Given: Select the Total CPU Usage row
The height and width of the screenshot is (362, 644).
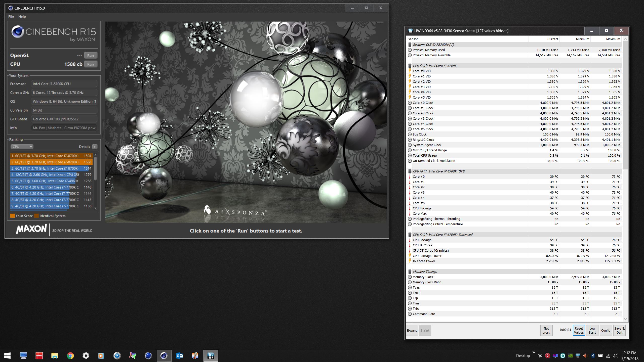Looking at the screenshot, I should (514, 155).
